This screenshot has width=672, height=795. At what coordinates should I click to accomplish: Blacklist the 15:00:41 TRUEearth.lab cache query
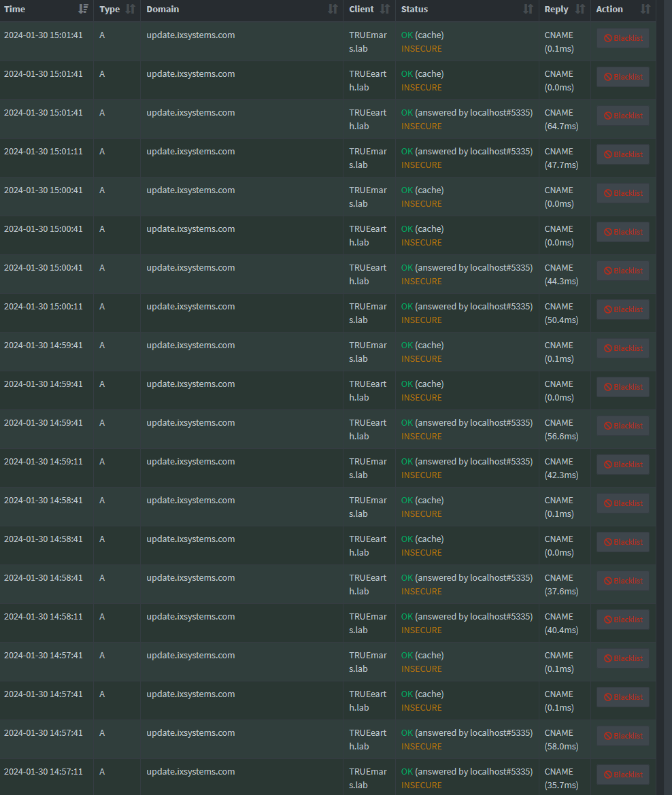(x=623, y=232)
